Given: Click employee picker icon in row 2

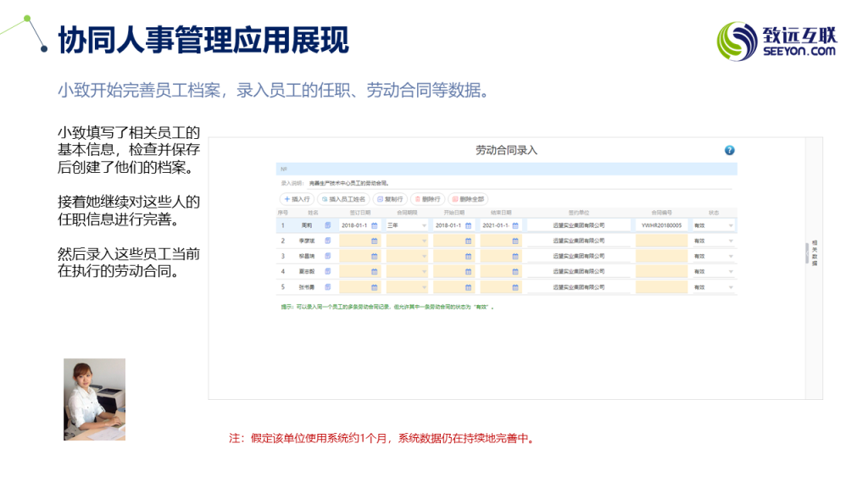Looking at the screenshot, I should tap(328, 241).
